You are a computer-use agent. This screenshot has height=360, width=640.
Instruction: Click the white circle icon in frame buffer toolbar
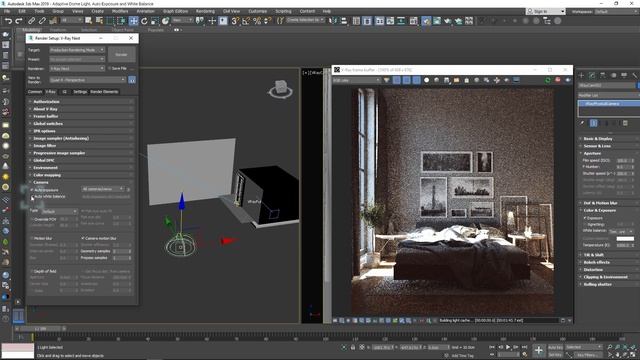coord(427,80)
